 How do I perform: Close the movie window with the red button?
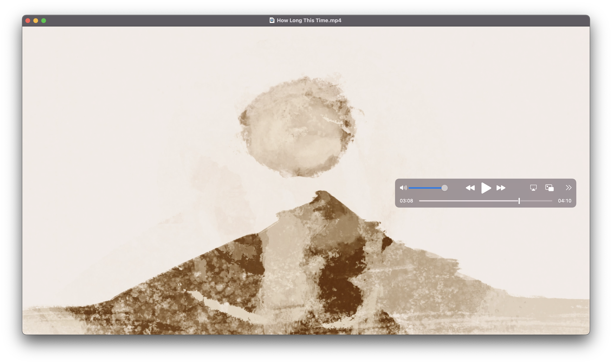point(28,21)
